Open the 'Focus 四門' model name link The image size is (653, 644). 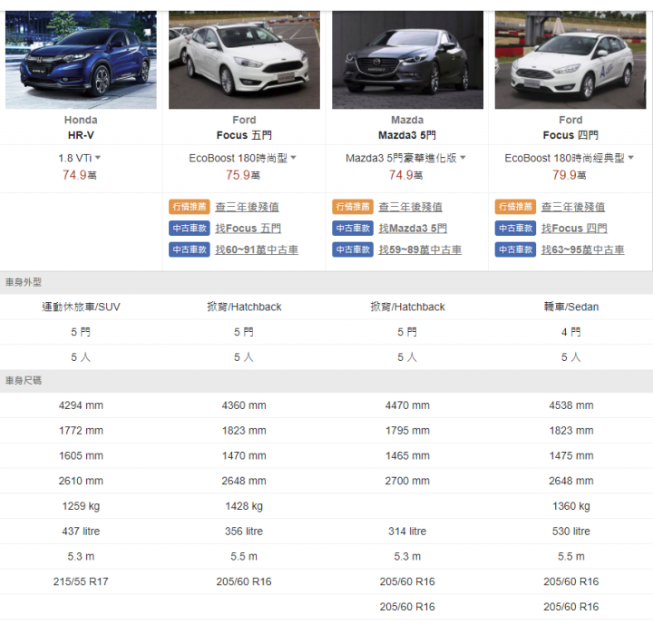tap(570, 135)
